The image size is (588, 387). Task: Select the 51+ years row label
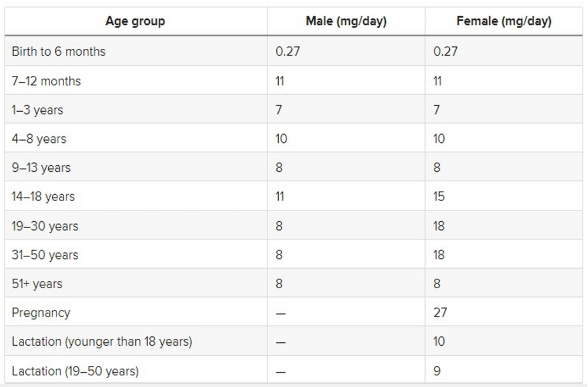(x=37, y=283)
